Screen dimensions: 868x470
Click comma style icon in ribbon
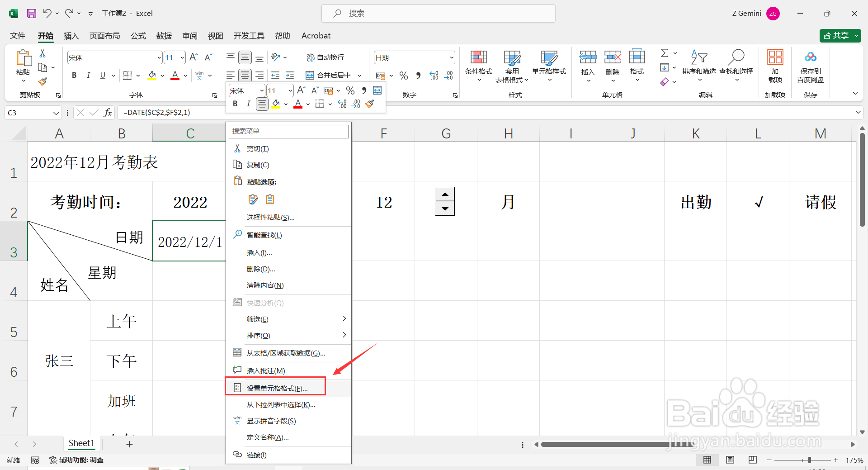[x=418, y=76]
